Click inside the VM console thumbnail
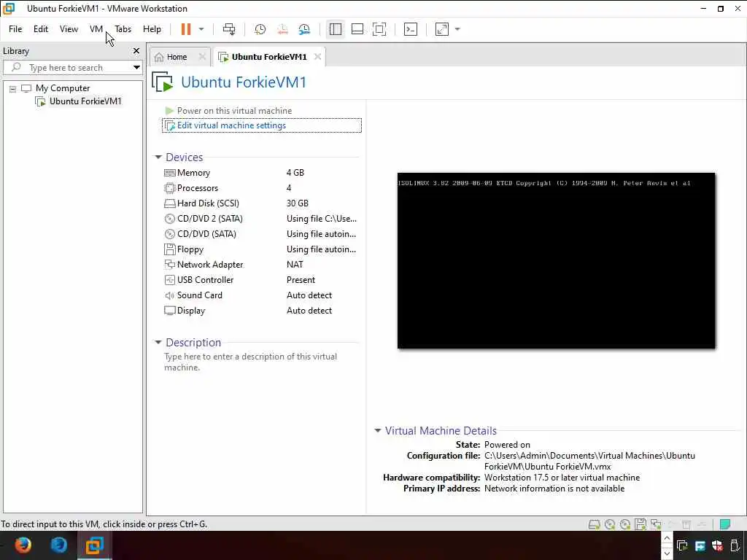 tap(556, 260)
